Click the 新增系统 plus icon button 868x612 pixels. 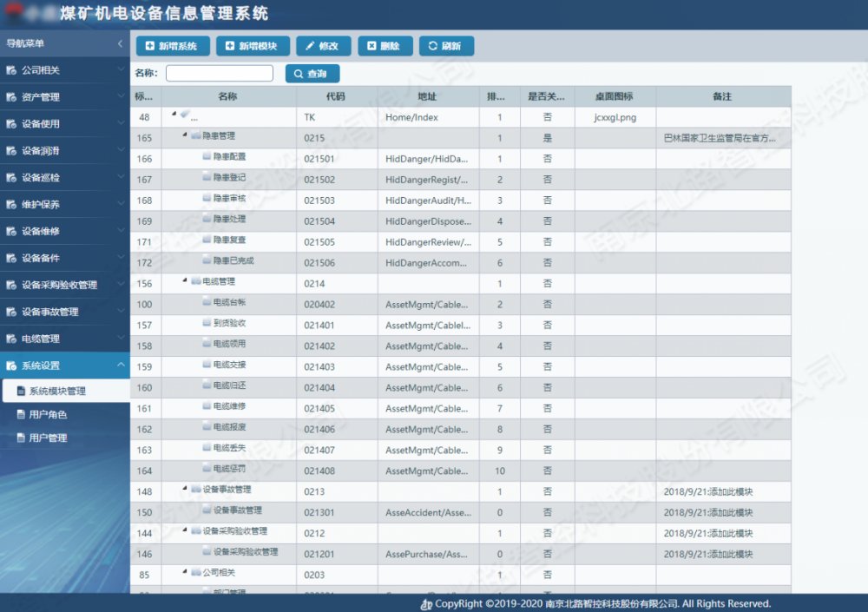click(x=171, y=46)
